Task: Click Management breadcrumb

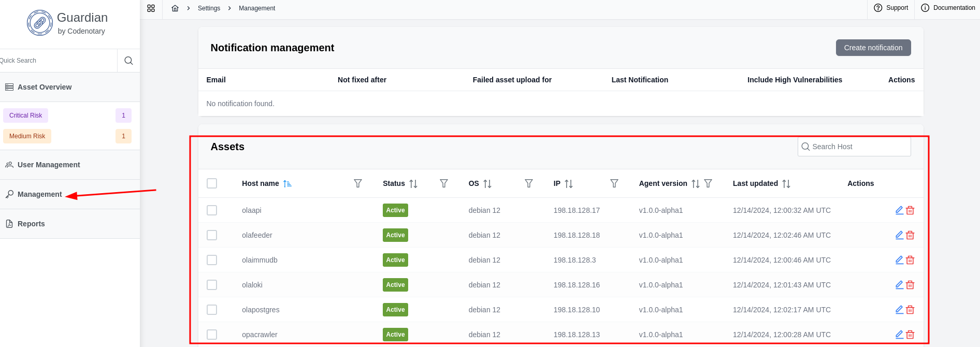Action: [x=257, y=8]
